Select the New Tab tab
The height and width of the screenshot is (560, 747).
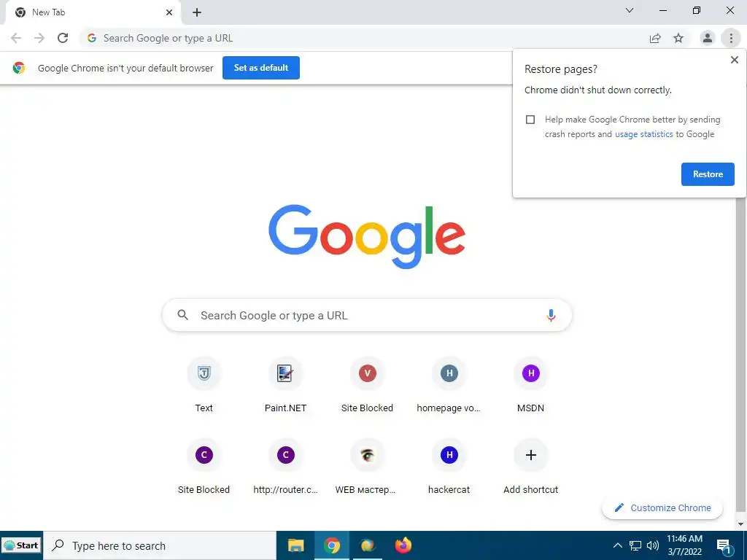pos(93,12)
